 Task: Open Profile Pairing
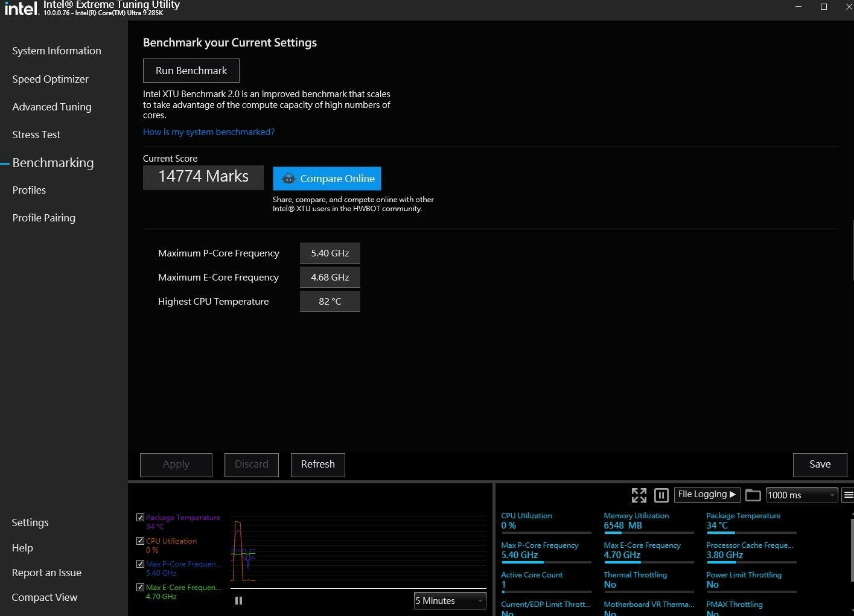[x=44, y=218]
